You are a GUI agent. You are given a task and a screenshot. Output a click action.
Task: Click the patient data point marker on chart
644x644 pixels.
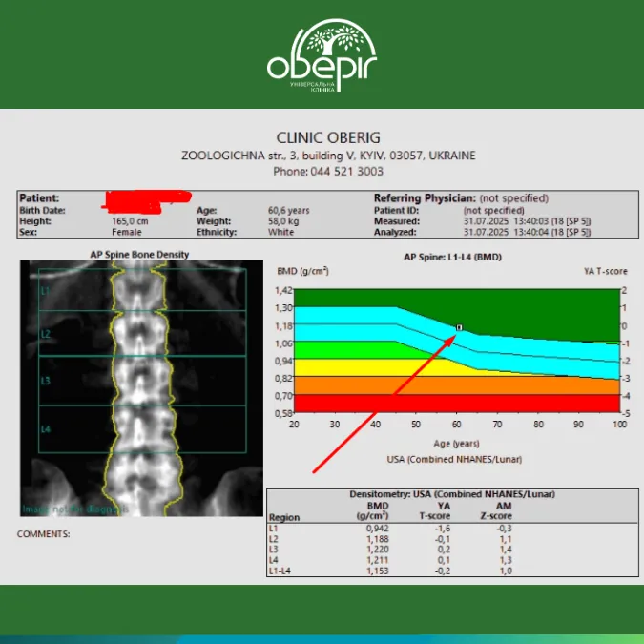tap(459, 327)
